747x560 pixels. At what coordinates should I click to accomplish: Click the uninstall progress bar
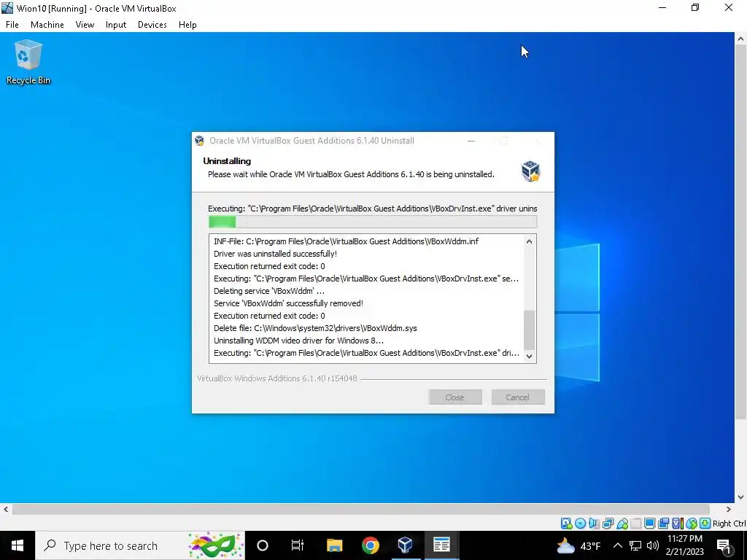click(373, 222)
